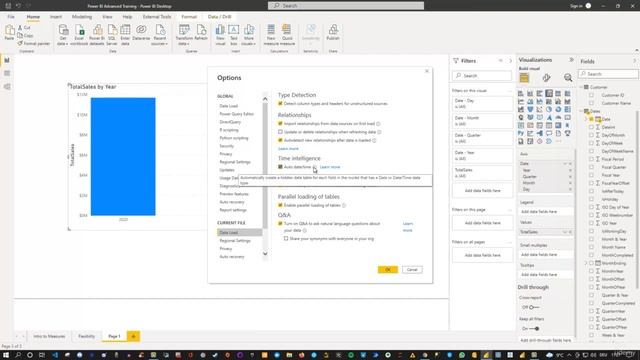
Task: Open the Get data dropdown
Action: click(x=62, y=41)
